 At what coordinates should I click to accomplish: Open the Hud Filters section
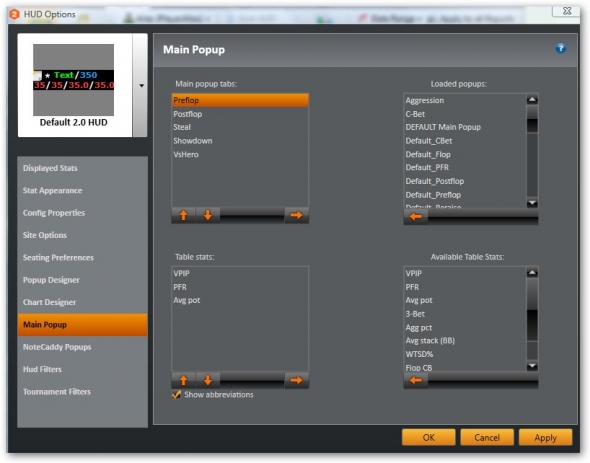(x=82, y=369)
